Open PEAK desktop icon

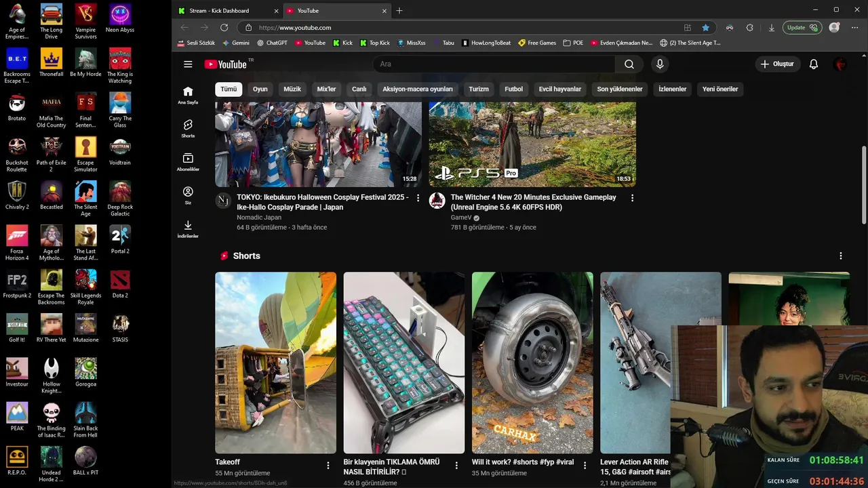coord(17,416)
